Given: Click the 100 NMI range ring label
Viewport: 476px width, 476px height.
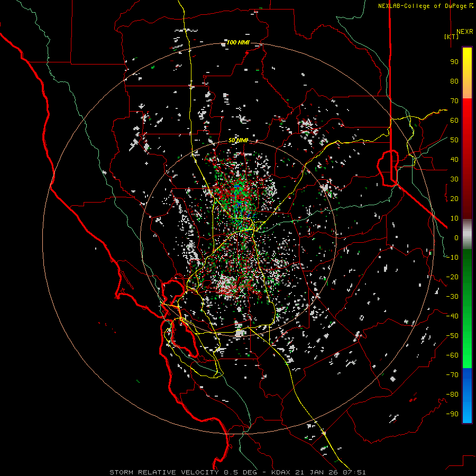Looking at the screenshot, I should click(238, 42).
